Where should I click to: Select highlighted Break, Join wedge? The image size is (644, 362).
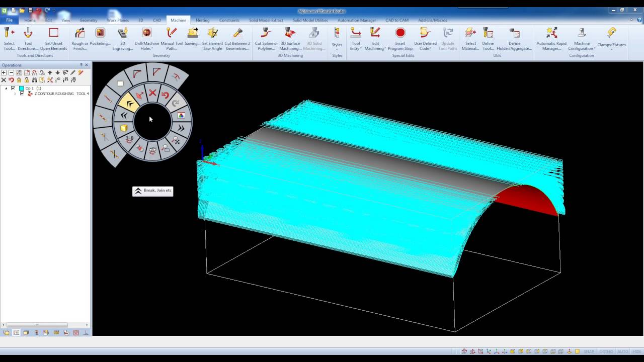[130, 104]
